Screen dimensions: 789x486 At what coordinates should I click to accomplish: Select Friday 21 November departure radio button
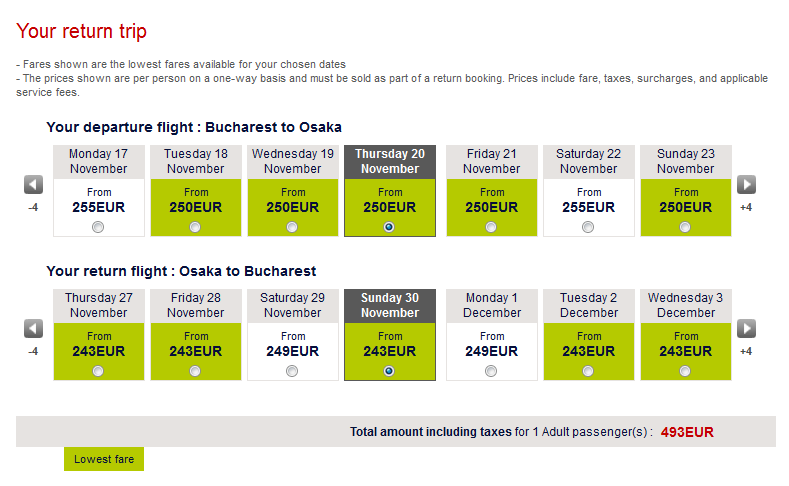[491, 227]
